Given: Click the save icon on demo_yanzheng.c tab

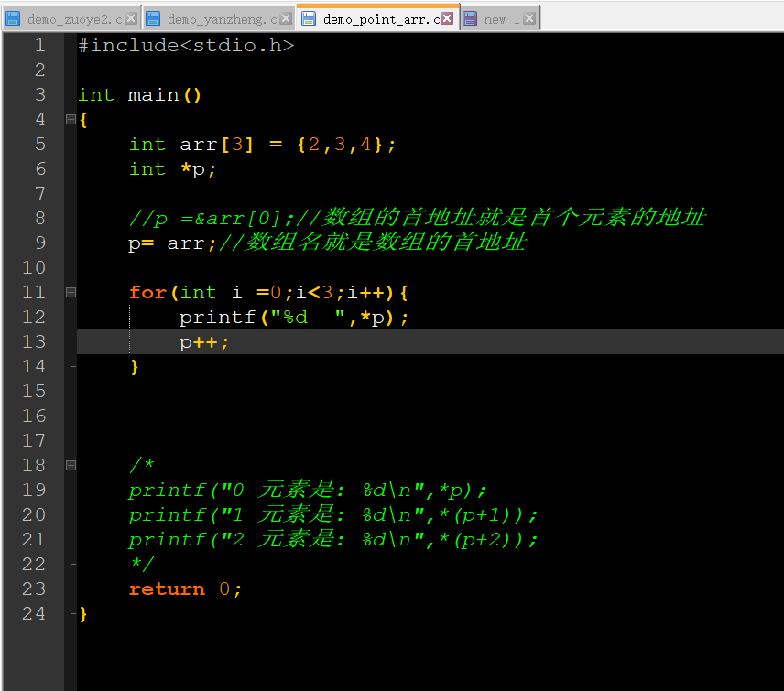Looking at the screenshot, I should pyautogui.click(x=153, y=18).
